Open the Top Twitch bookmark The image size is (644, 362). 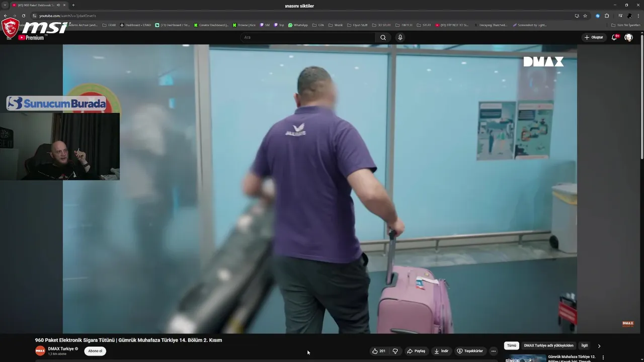click(279, 25)
